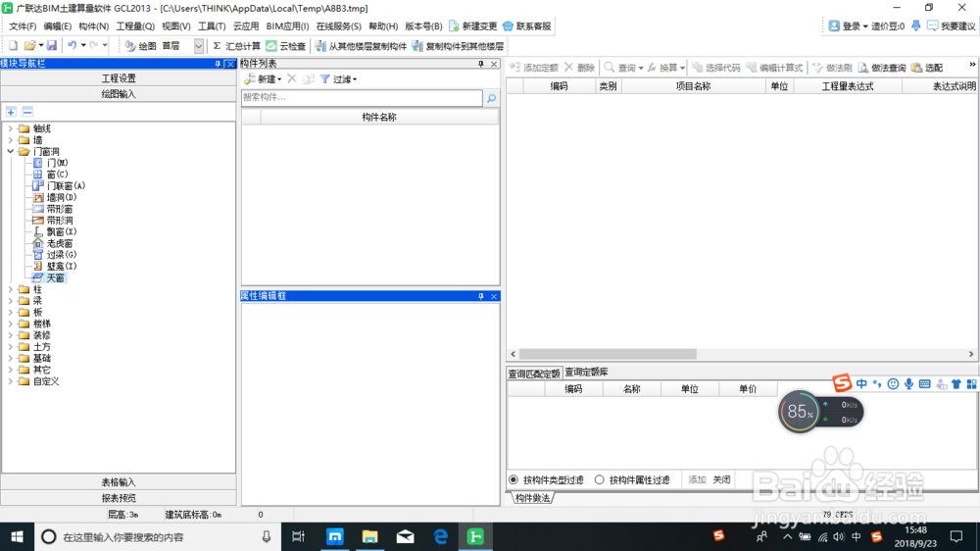Open the 编辑(E) menu

[58, 26]
